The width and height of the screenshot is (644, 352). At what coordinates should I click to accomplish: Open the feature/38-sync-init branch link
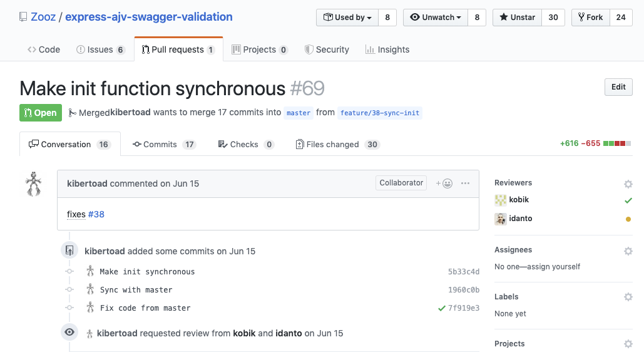[380, 113]
